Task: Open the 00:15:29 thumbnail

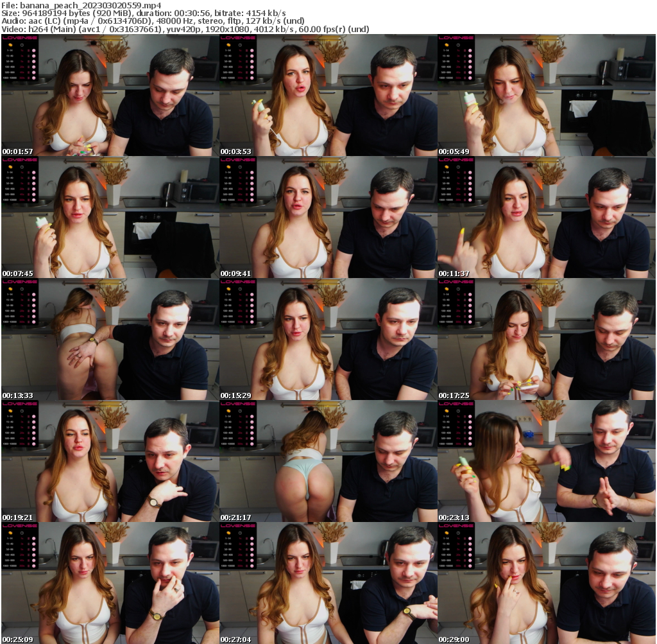Action: pos(328,339)
